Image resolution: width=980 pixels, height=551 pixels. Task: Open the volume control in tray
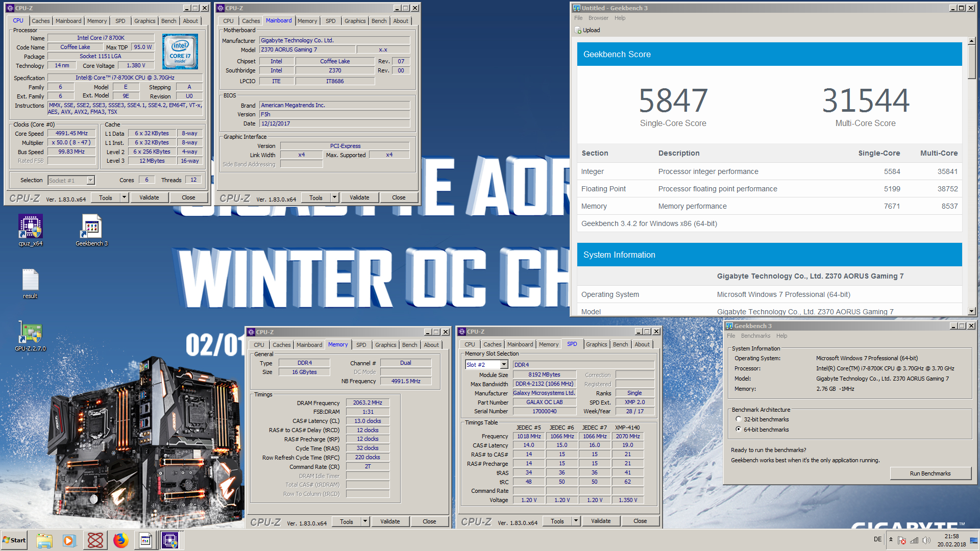(x=926, y=540)
